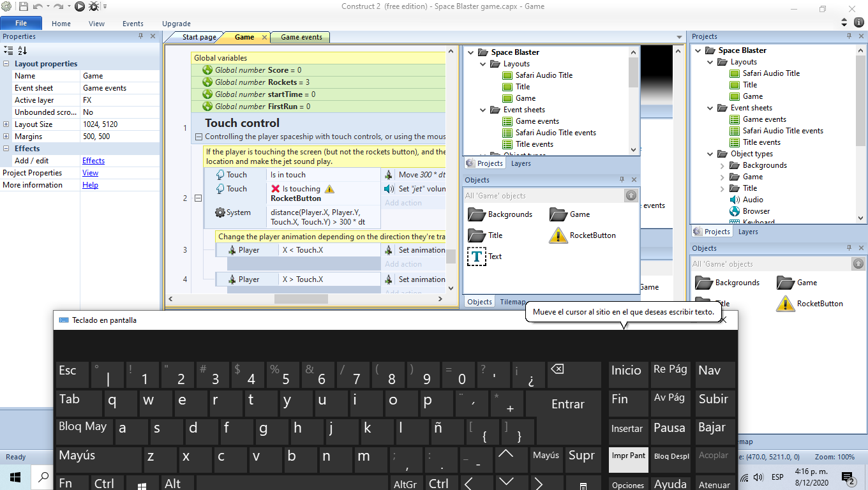Switch to Layers tab in the far-right panel

click(748, 232)
